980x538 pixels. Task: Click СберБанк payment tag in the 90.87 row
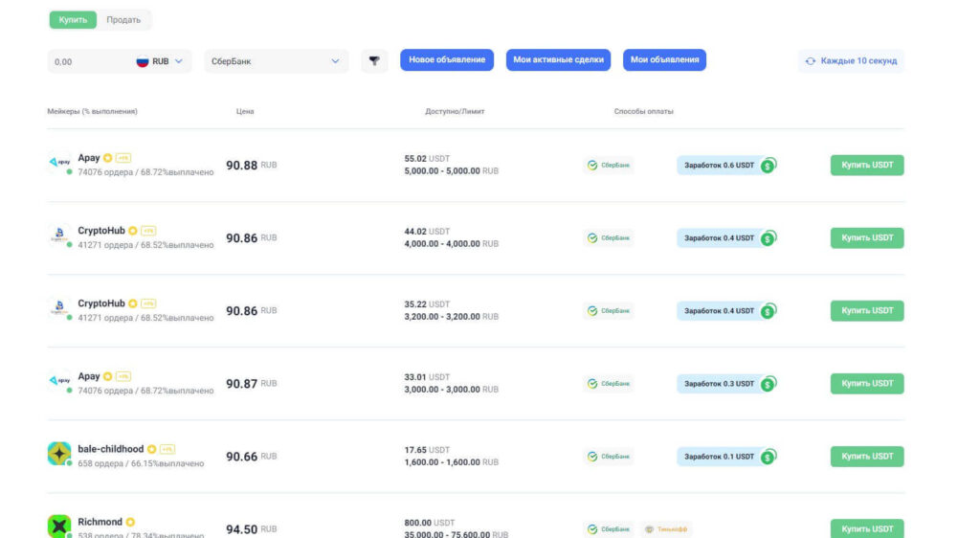[x=609, y=384]
